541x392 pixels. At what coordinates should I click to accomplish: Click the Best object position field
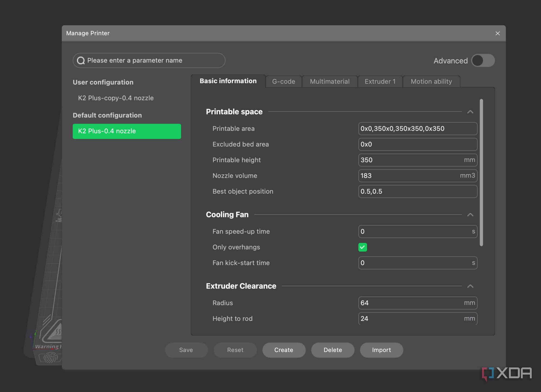tap(418, 191)
